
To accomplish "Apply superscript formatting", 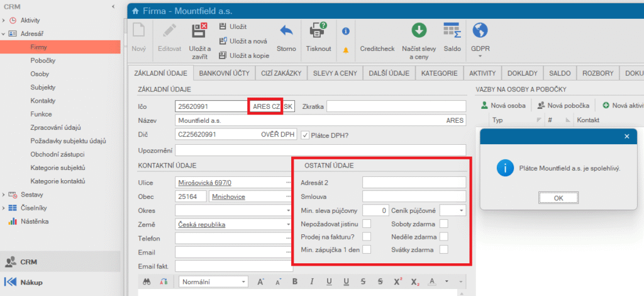I will (x=397, y=282).
